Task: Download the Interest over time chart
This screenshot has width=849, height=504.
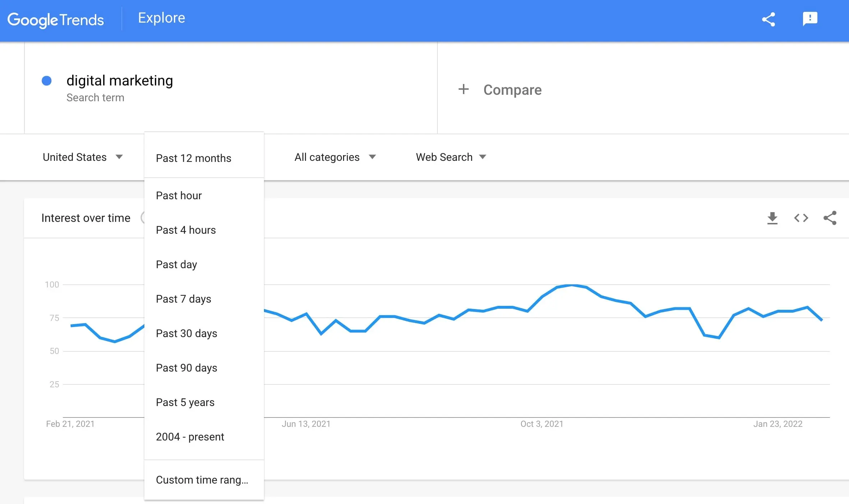Action: pyautogui.click(x=772, y=218)
